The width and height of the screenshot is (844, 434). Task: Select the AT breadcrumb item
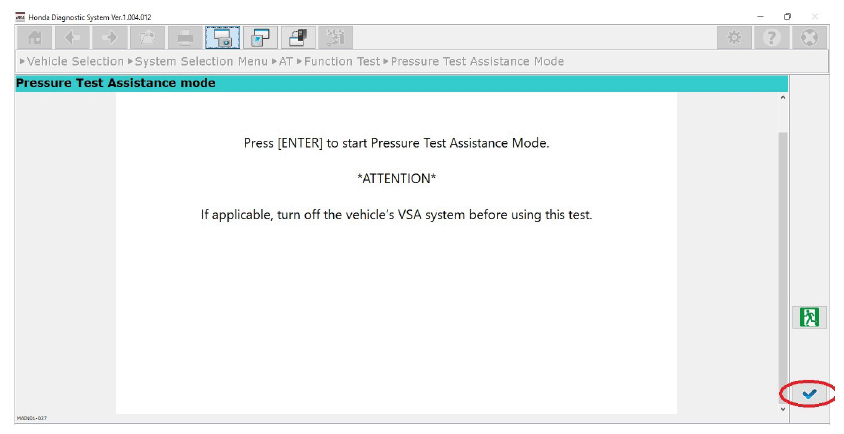pyautogui.click(x=285, y=62)
